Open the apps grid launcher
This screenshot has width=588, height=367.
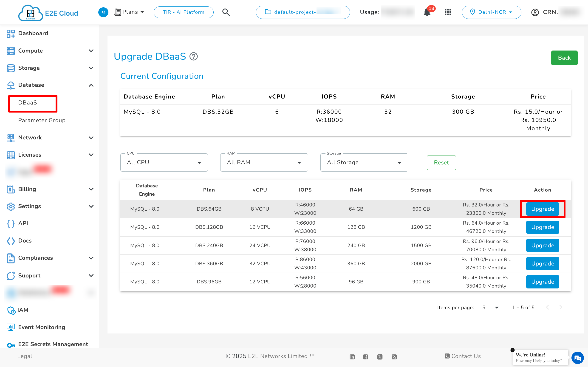pos(448,12)
